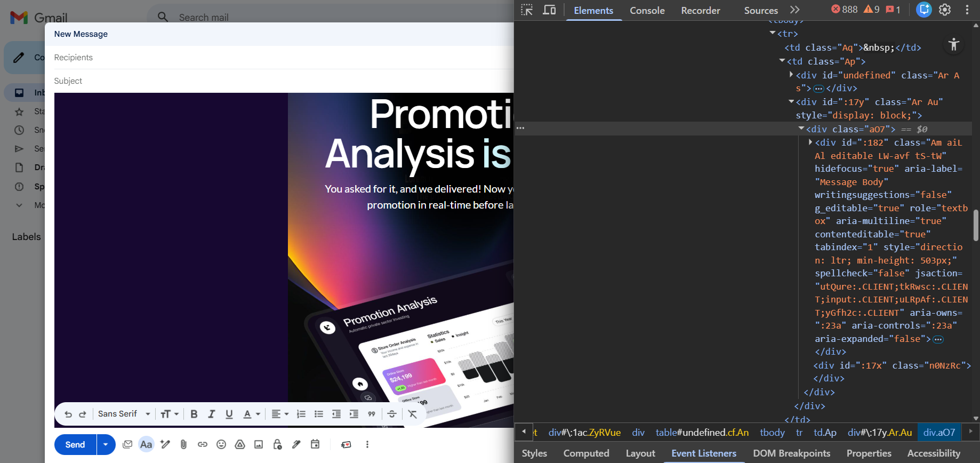
Task: Attach files with paperclip icon
Action: 183,444
